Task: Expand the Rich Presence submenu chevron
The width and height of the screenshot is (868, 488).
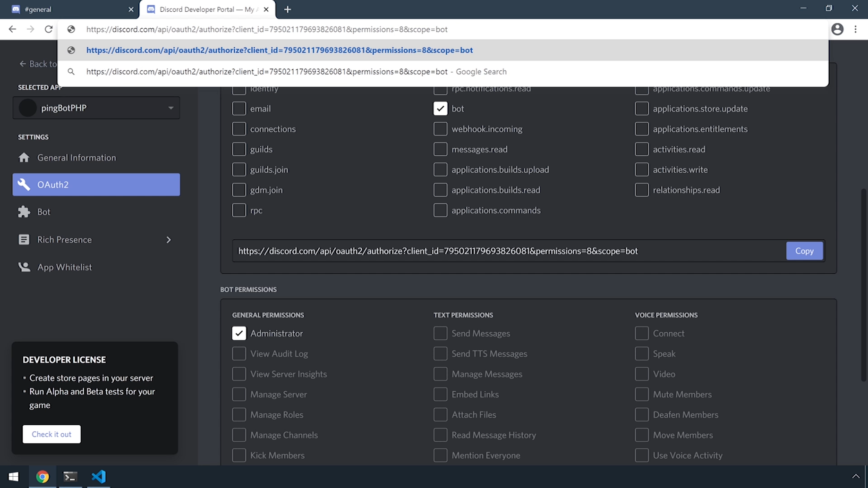Action: click(169, 240)
